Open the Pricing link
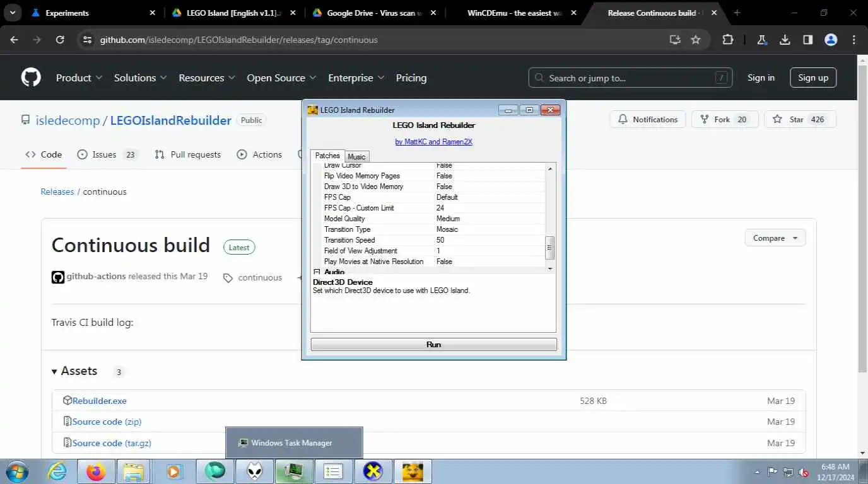868x484 pixels. [411, 78]
